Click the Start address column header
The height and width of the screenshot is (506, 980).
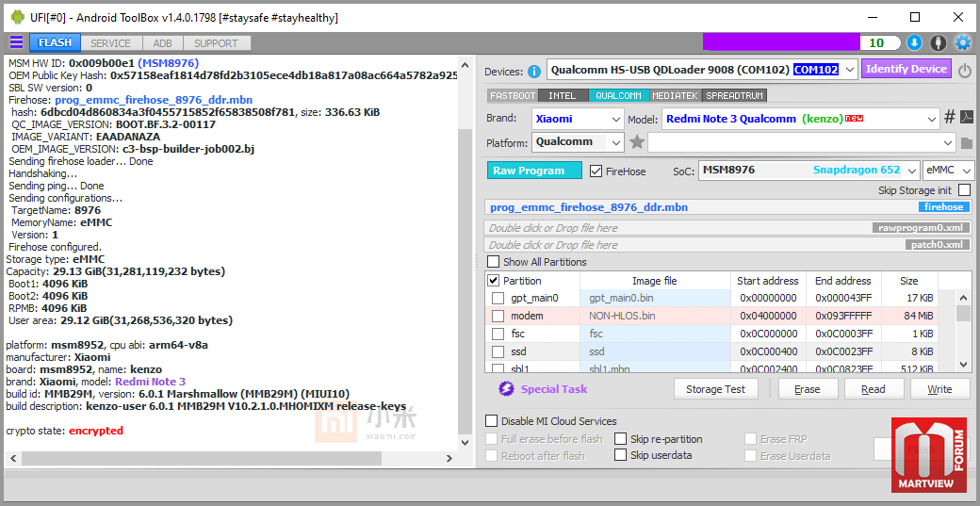click(768, 281)
